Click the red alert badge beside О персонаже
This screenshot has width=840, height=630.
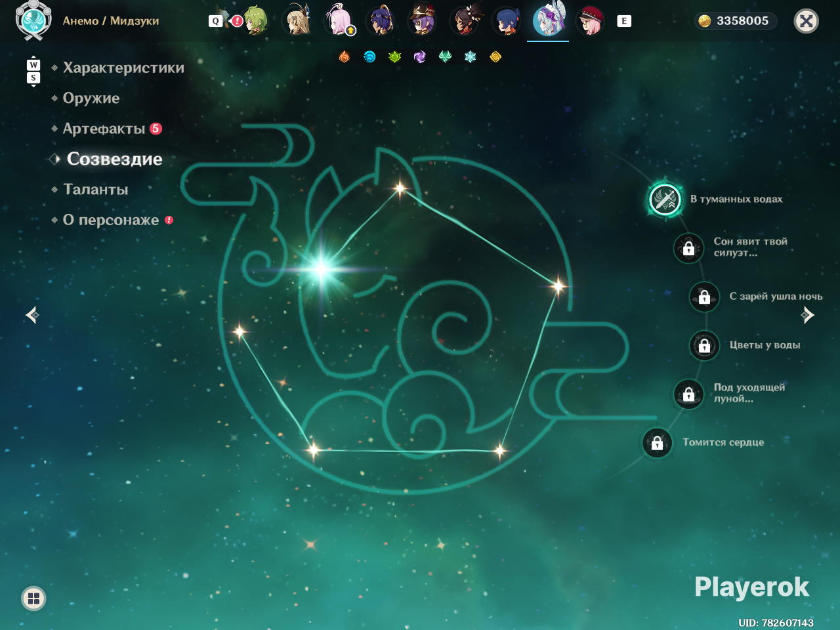[x=169, y=220]
